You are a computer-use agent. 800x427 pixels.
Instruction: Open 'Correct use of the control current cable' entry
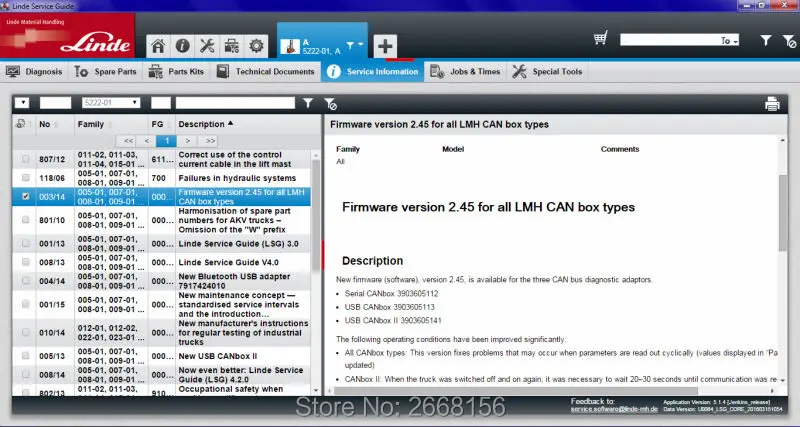(235, 159)
